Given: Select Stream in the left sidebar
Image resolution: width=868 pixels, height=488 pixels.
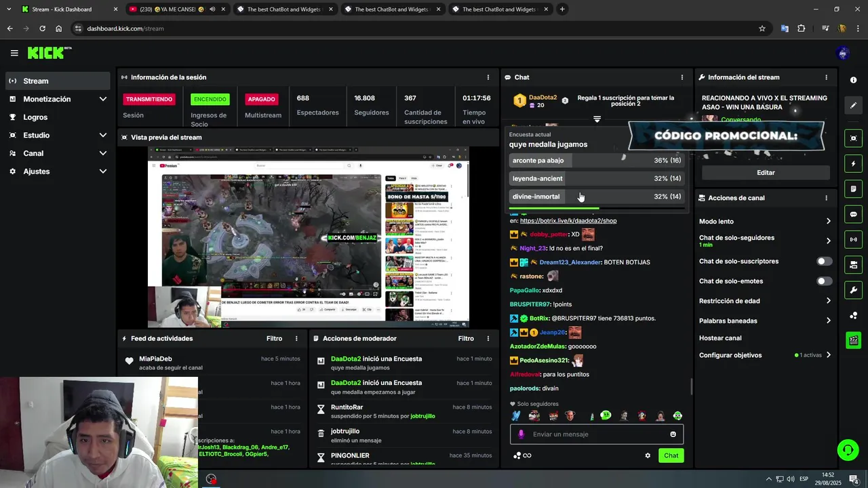Looking at the screenshot, I should [58, 81].
